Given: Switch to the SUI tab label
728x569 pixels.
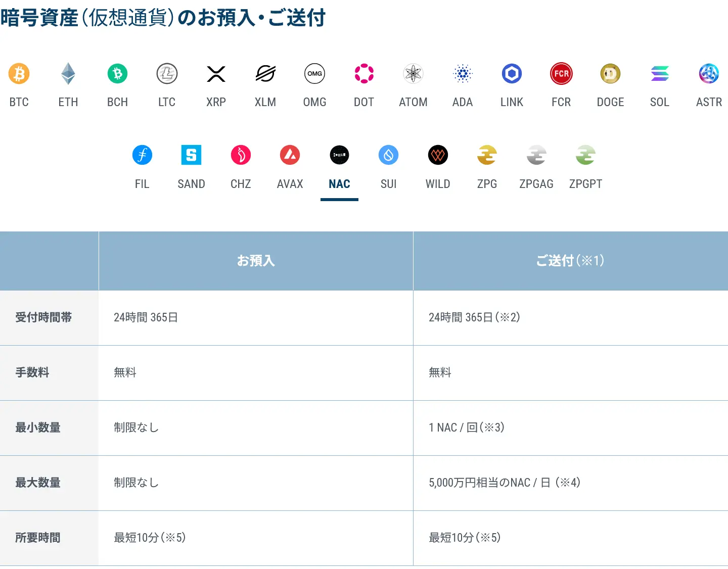Looking at the screenshot, I should coord(389,184).
